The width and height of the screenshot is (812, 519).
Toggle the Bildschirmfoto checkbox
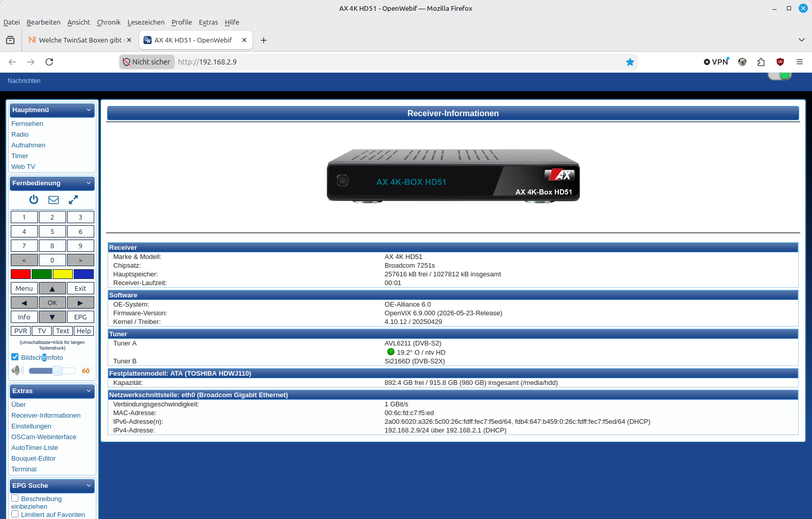[x=15, y=357]
